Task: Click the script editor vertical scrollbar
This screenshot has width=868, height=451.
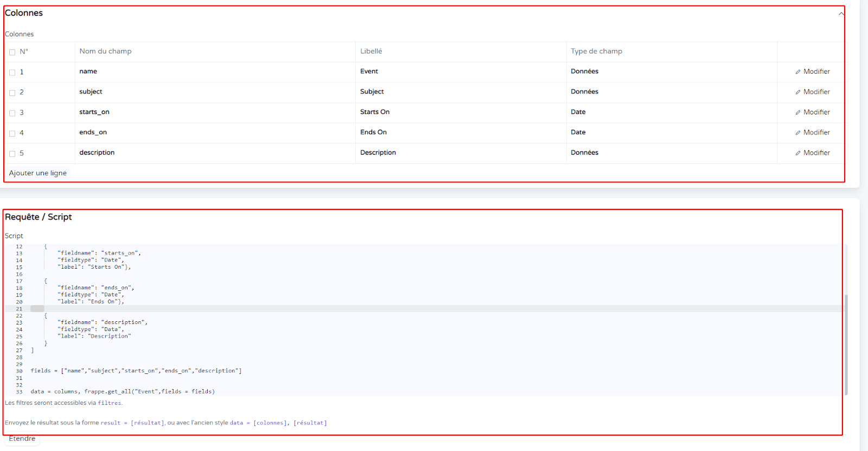Action: (x=846, y=344)
